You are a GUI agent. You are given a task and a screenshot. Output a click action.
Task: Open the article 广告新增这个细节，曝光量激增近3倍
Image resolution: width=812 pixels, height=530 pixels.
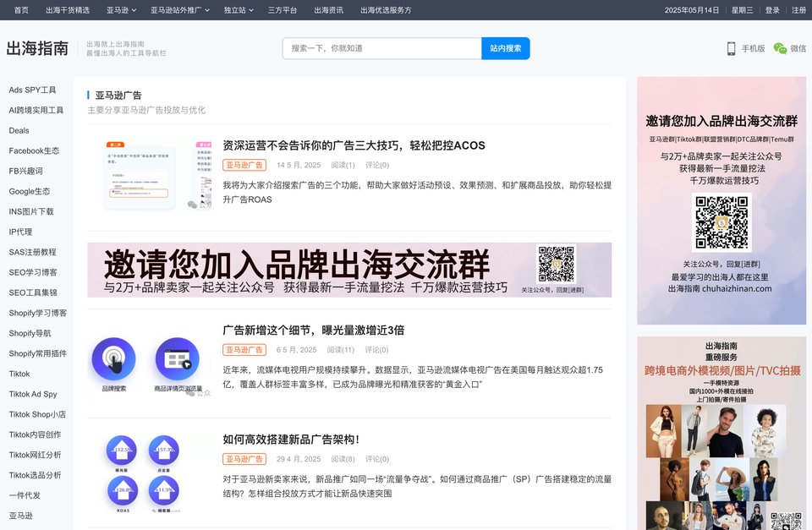pyautogui.click(x=313, y=331)
